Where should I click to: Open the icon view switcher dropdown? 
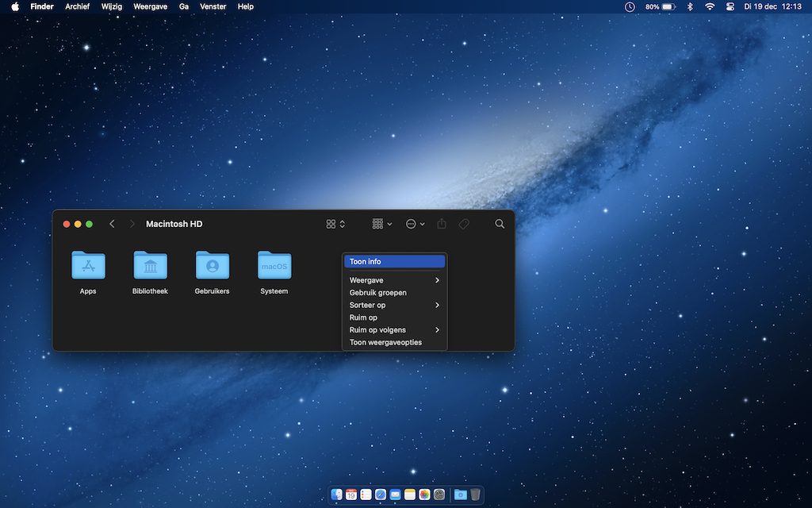pos(335,224)
